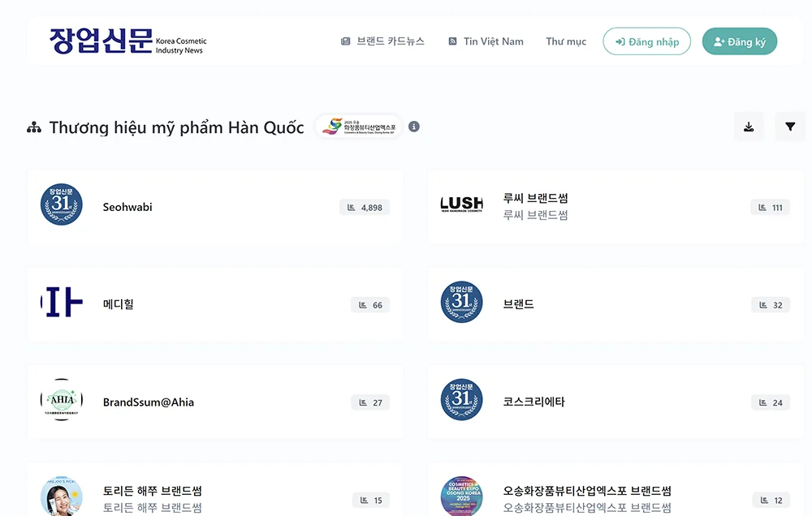
Task: Open the filter icon button
Action: (789, 127)
